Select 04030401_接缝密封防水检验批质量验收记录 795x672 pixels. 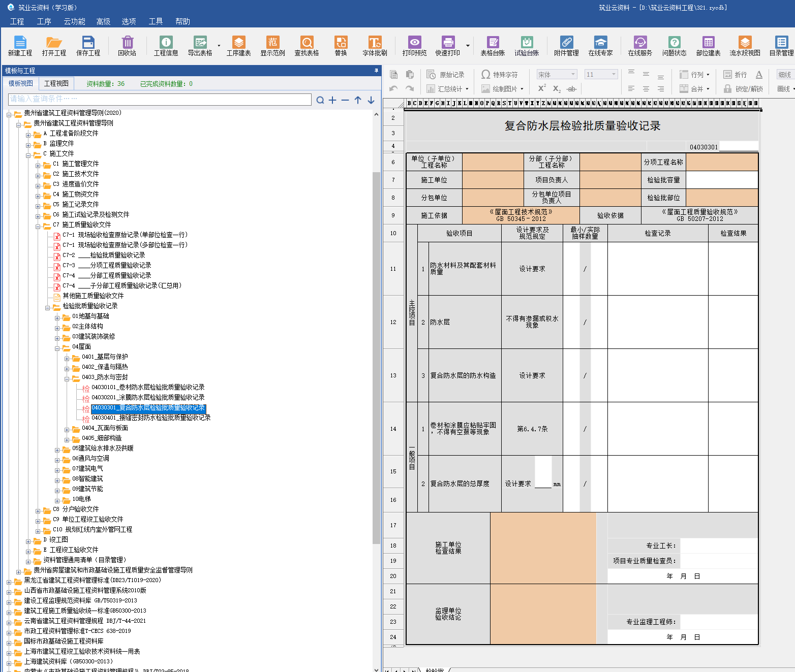coord(151,418)
